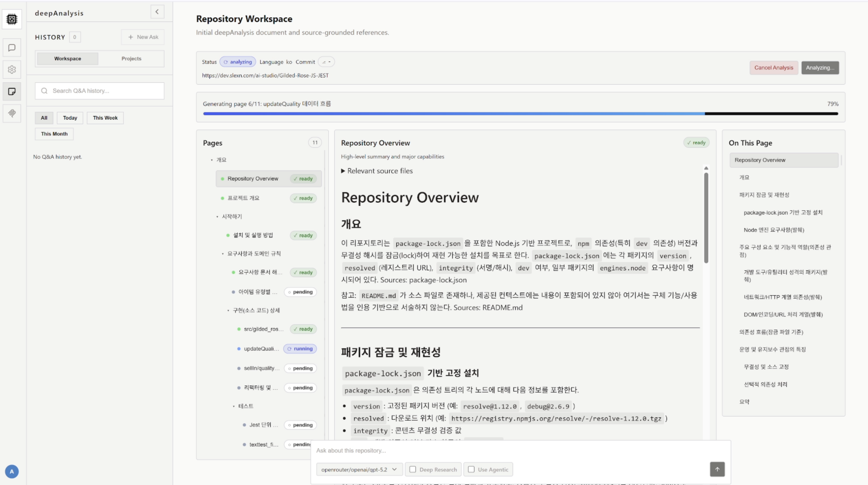This screenshot has height=485, width=868.
Task: Collapse the 테스트 tree group
Action: 234,406
